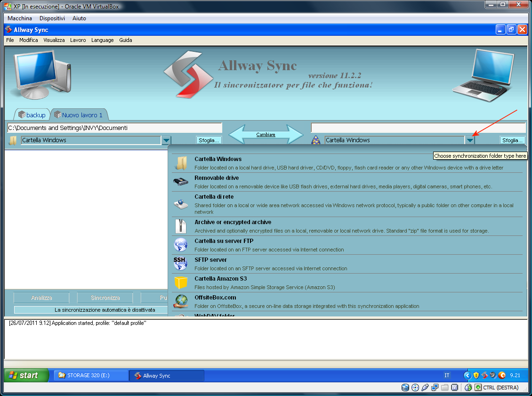Screen dimensions: 532x396
Task: Click the left Sfoglia... browse button
Action: point(209,140)
